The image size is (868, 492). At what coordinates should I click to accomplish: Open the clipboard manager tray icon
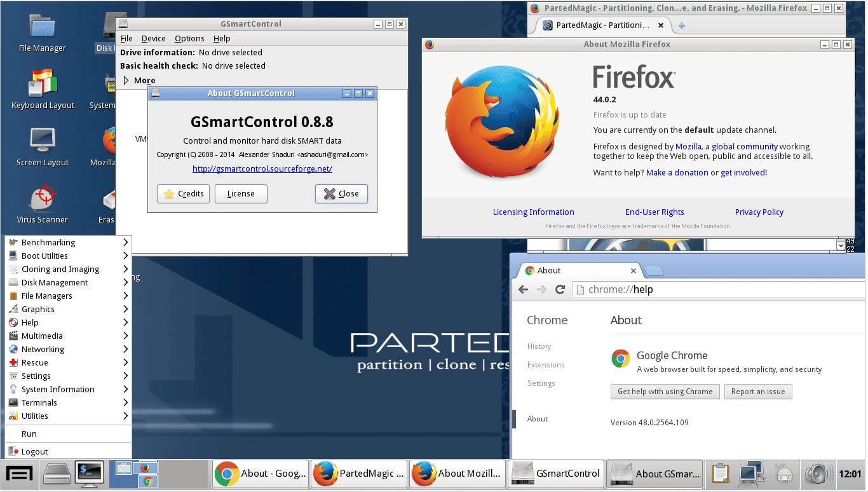pos(720,474)
